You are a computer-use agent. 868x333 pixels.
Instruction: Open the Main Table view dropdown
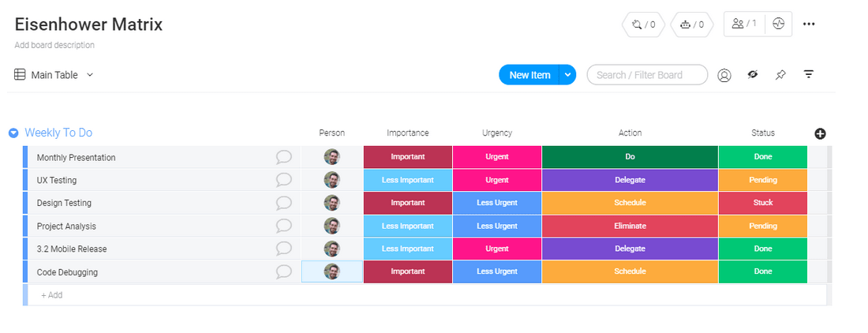coord(54,75)
